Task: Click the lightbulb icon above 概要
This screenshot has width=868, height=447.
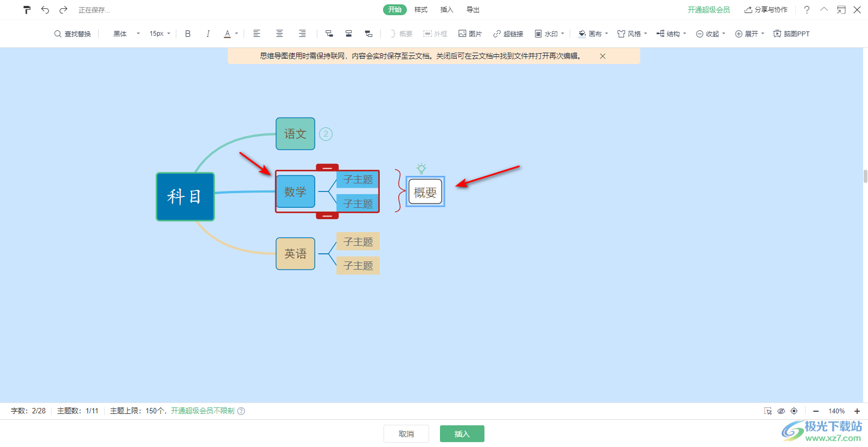Action: click(422, 168)
